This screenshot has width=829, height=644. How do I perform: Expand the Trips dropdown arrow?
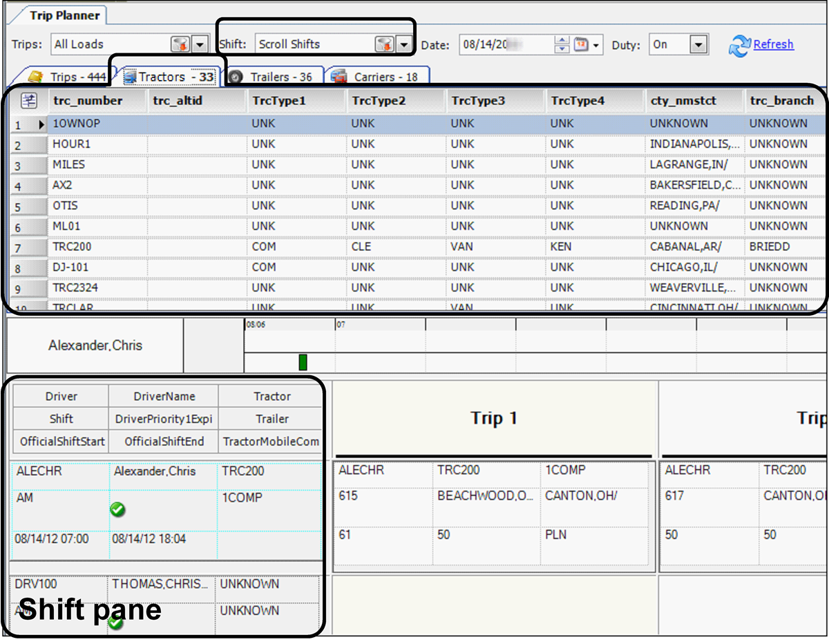pos(200,44)
